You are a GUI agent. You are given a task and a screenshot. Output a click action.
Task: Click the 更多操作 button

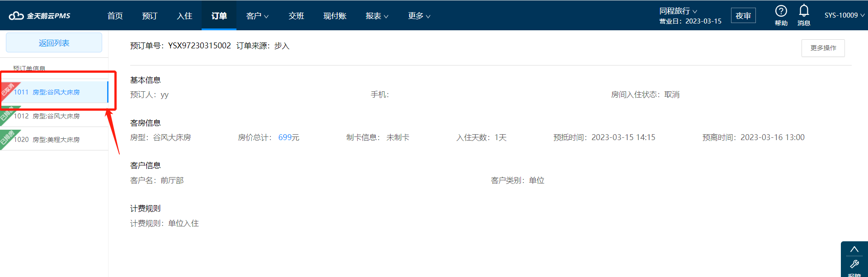click(823, 48)
